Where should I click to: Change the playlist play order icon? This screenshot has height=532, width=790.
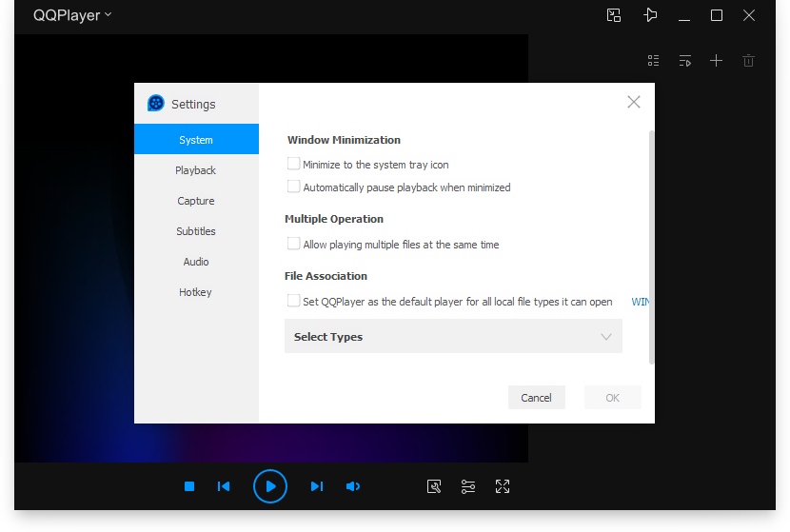(685, 61)
